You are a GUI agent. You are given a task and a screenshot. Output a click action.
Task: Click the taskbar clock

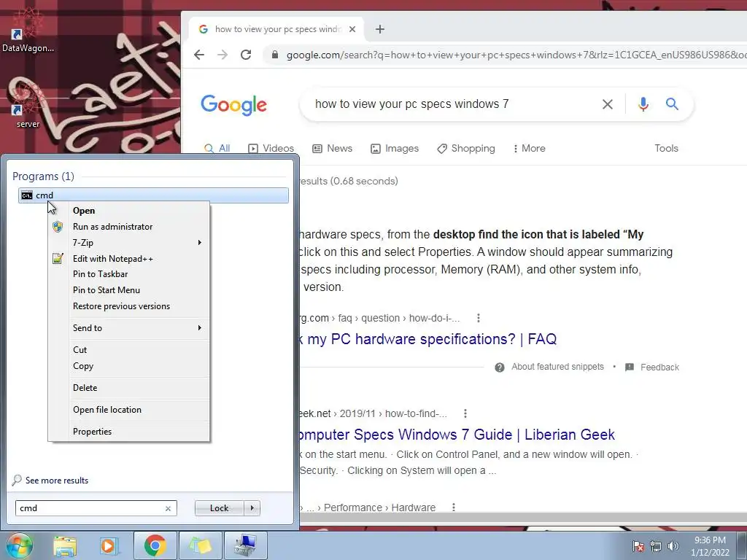tap(710, 546)
